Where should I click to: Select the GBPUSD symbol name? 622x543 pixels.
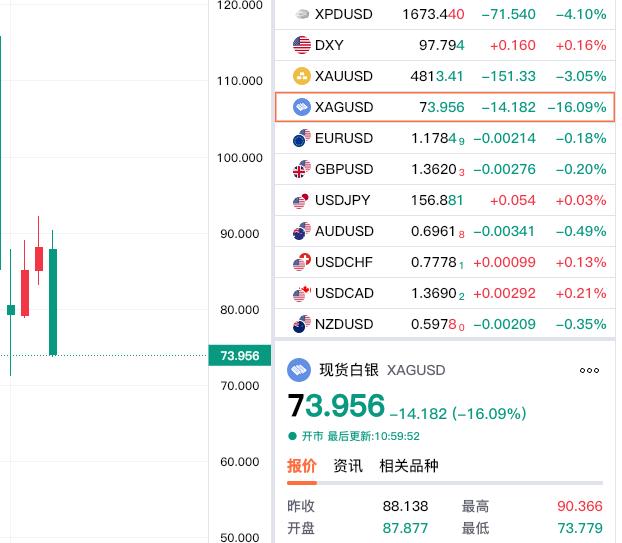[x=344, y=169]
